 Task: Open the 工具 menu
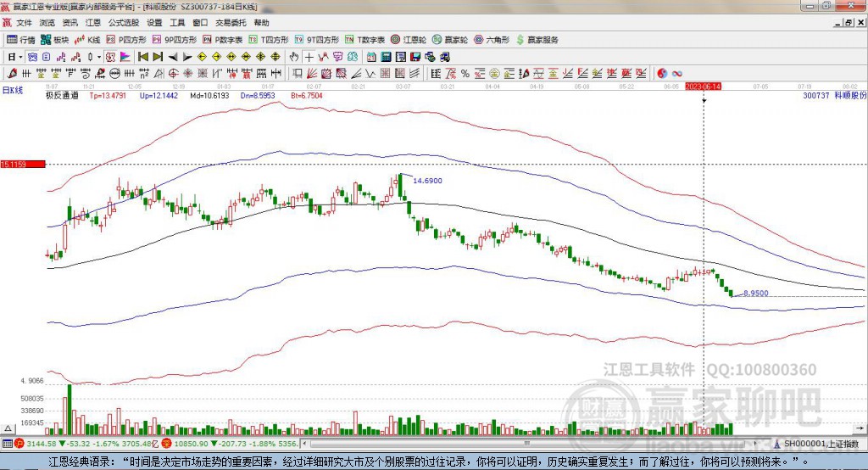click(177, 23)
